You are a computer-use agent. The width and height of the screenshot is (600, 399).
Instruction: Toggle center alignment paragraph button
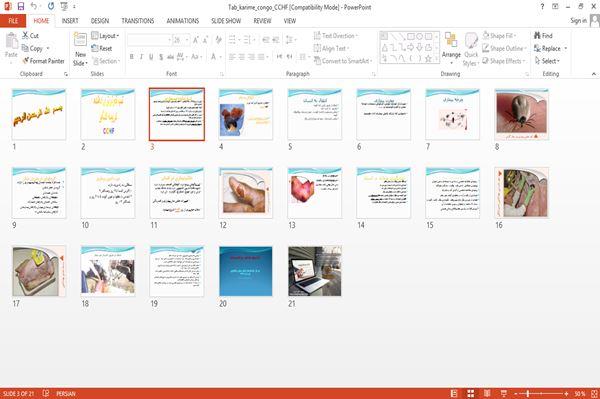[241, 57]
